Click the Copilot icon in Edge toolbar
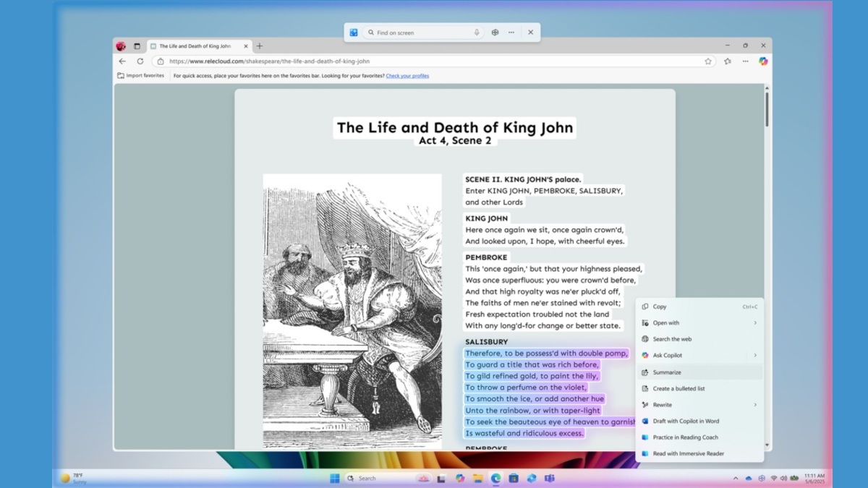This screenshot has height=488, width=868. tap(762, 61)
